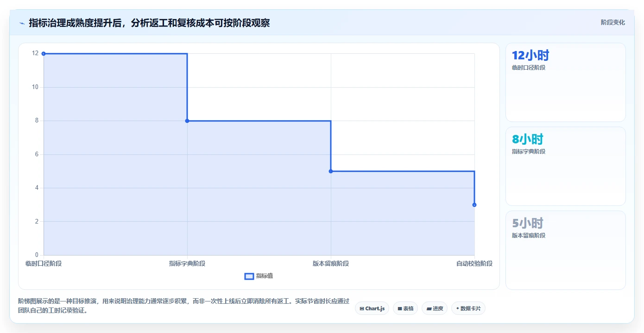Click the 自动校验阶段 x-axis label
Screen dimensions: 644x333
click(474, 263)
